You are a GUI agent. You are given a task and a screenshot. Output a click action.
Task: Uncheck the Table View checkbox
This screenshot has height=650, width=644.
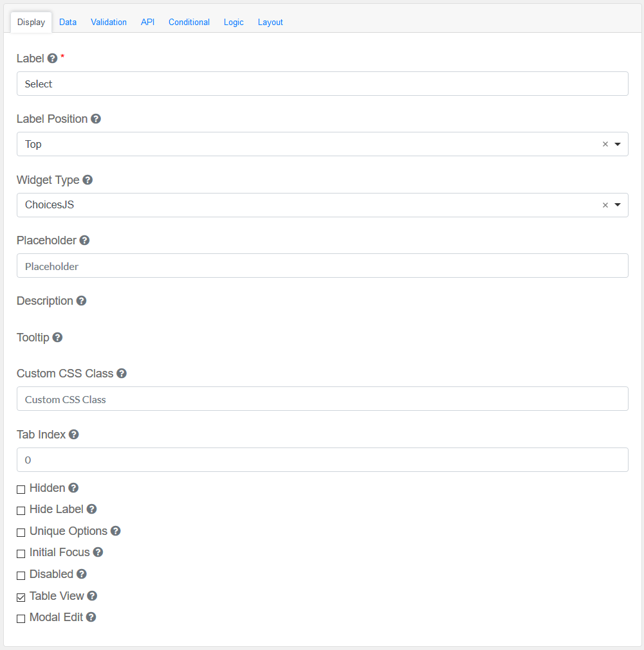tap(21, 597)
